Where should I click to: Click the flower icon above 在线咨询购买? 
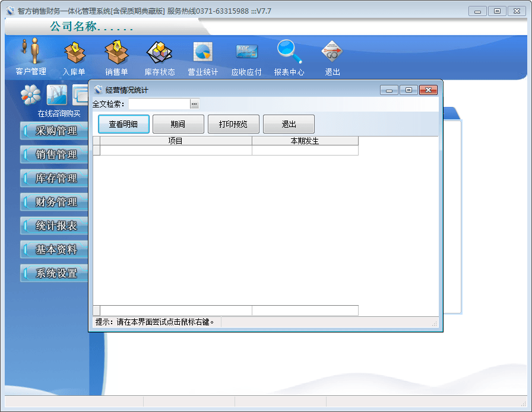31,95
